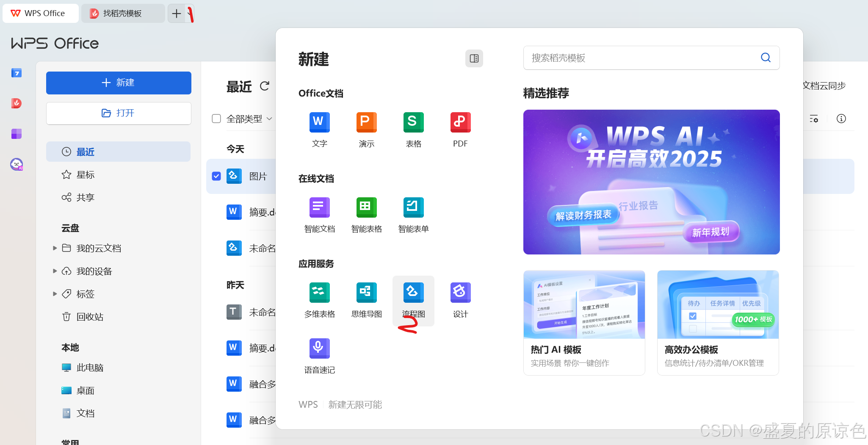This screenshot has height=445, width=868.
Task: Open the 设计 design service
Action: pos(460,300)
